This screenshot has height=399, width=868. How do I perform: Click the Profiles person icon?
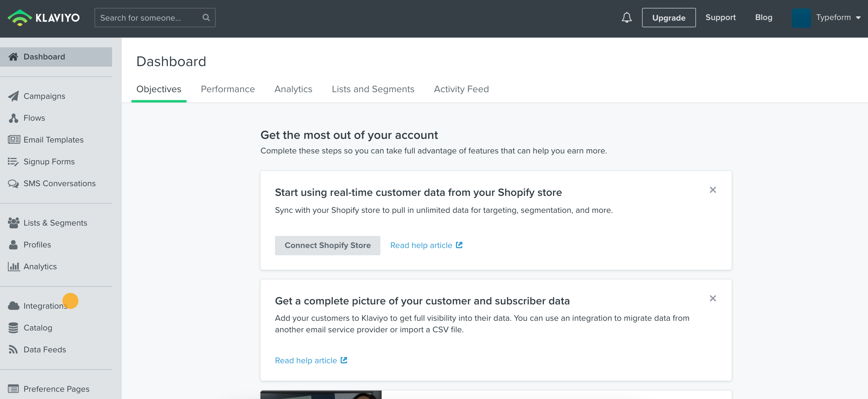(13, 245)
